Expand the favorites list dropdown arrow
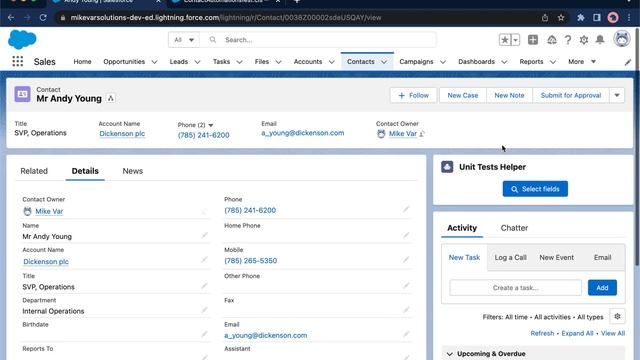This screenshot has width=640, height=360. 515,40
